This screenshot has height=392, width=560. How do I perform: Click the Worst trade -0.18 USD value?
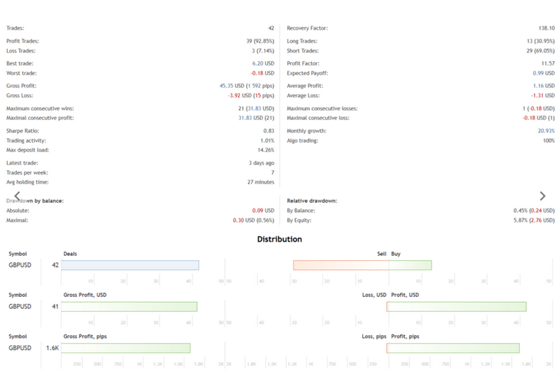coord(262,73)
